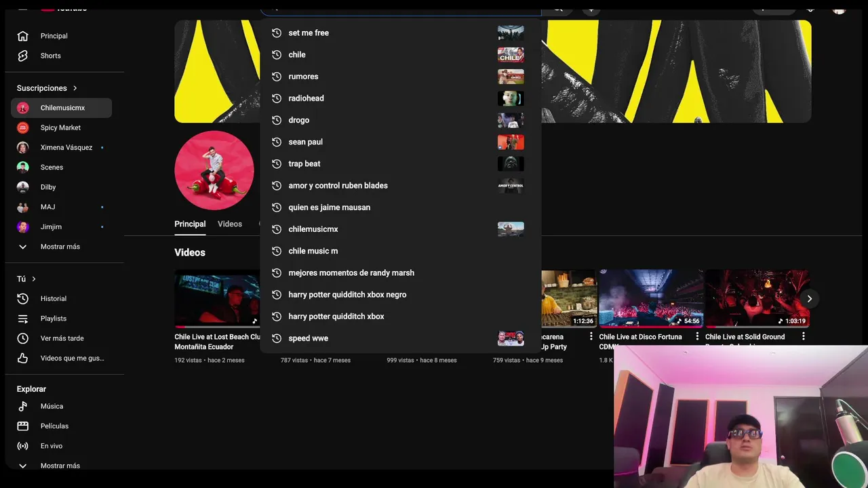This screenshot has width=868, height=488.
Task: Select 'sean paul' search suggestion
Action: [400, 142]
